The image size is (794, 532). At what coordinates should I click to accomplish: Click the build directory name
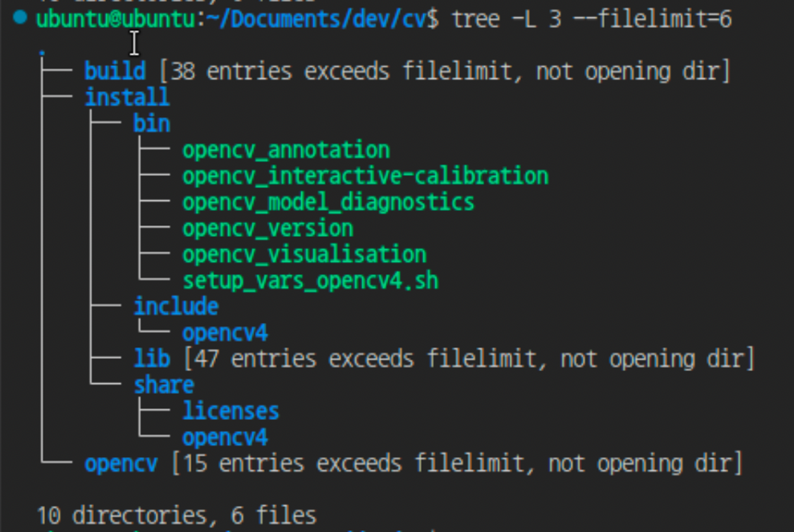(115, 71)
